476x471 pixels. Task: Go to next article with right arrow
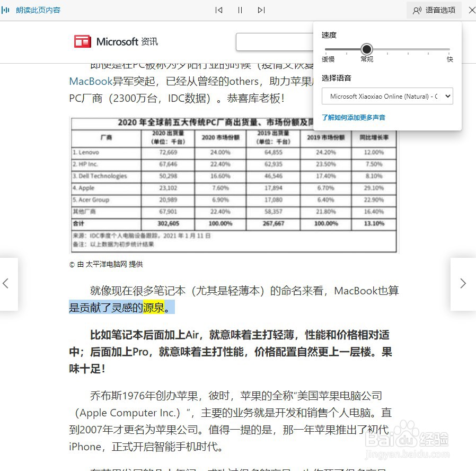point(463,284)
